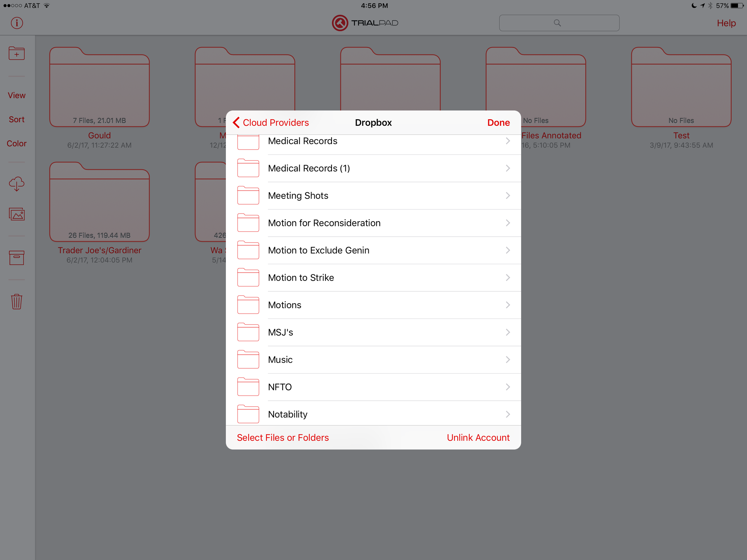Open Motion for Reconsideration folder
The image size is (747, 560).
(x=373, y=223)
